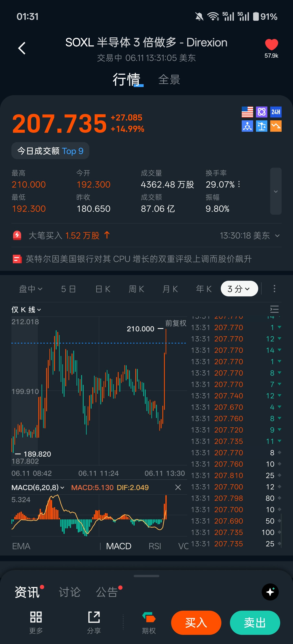This screenshot has width=293, height=644.
Task: Tap the back arrow icon
Action: coord(22,48)
